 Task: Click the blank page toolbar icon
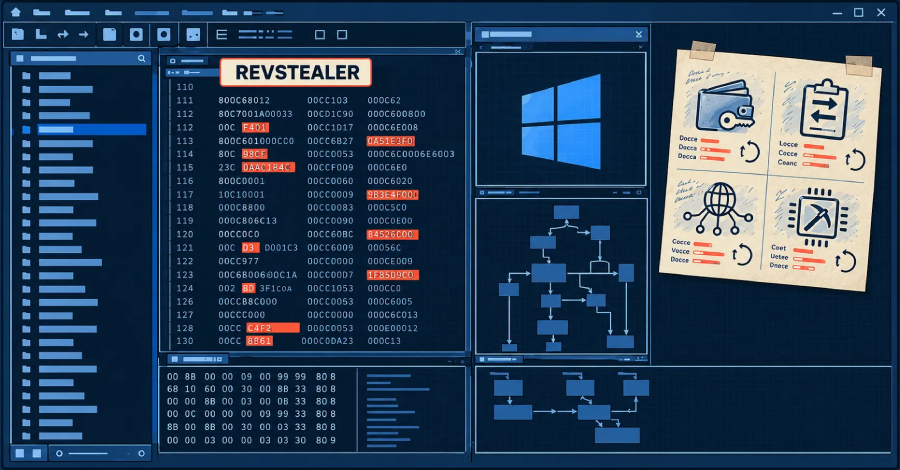109,34
